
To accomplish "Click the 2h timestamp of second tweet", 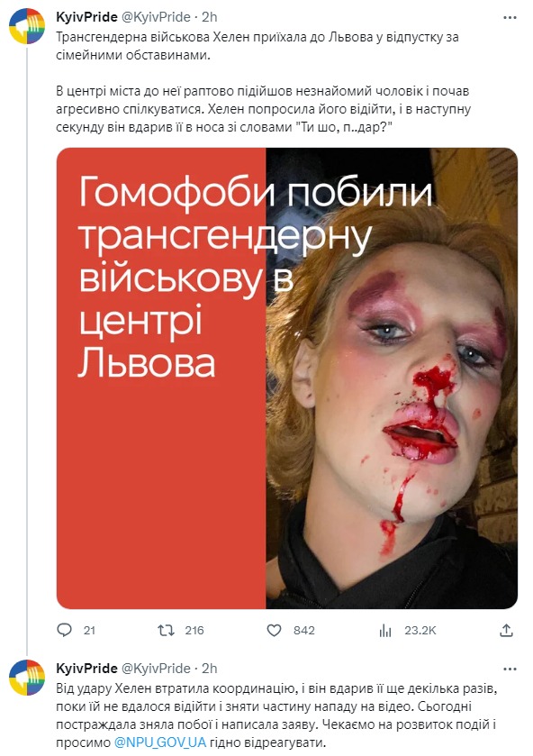I will coord(210,669).
